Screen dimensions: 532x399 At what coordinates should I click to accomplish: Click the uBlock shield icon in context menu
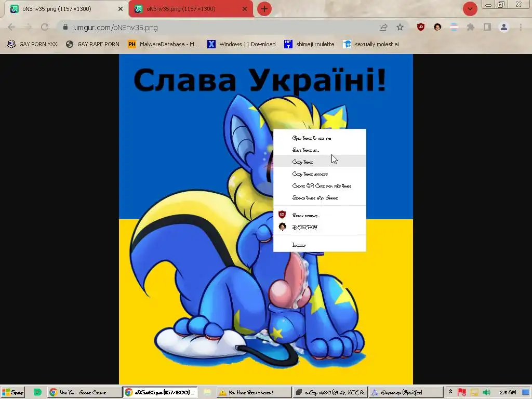(x=282, y=215)
